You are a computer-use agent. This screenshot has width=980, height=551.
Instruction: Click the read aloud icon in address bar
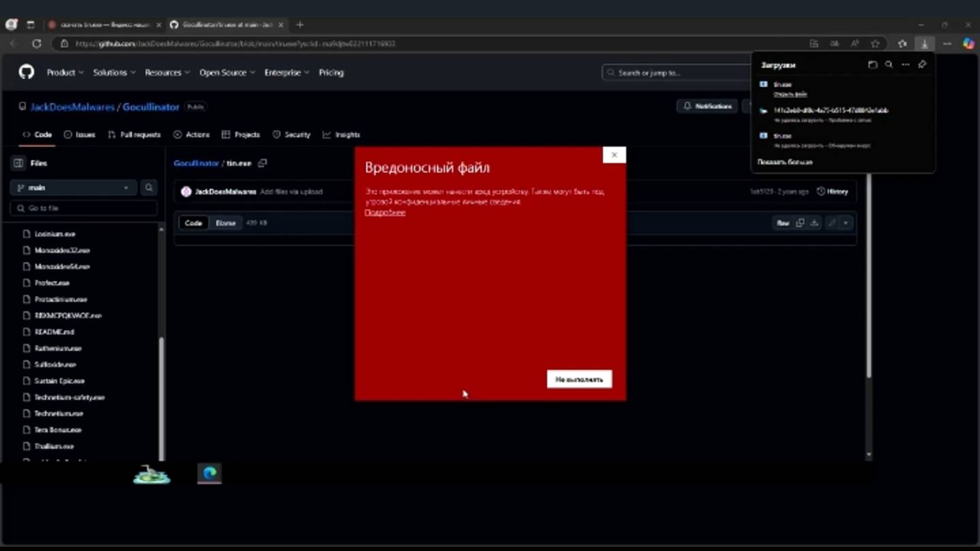pos(855,44)
